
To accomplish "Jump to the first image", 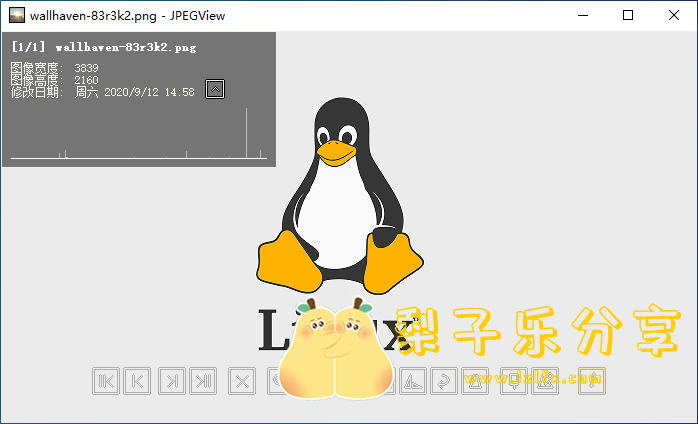I will coord(106,381).
